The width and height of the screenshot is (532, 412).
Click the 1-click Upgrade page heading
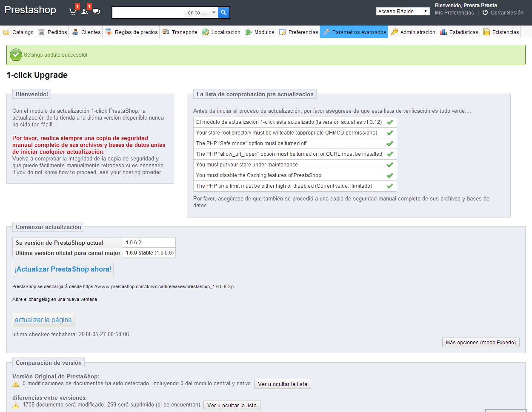(37, 75)
